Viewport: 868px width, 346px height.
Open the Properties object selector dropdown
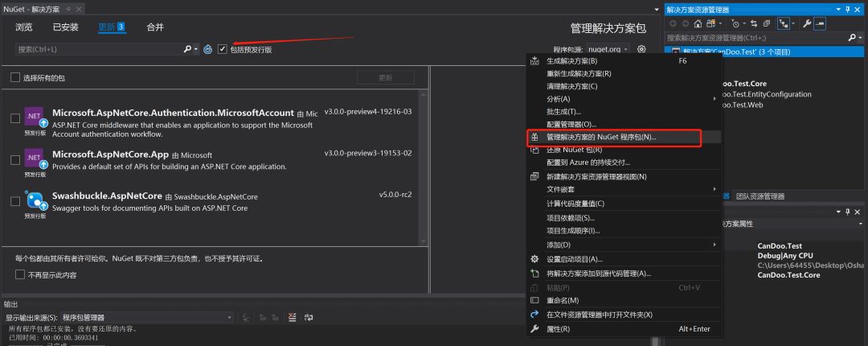click(860, 224)
